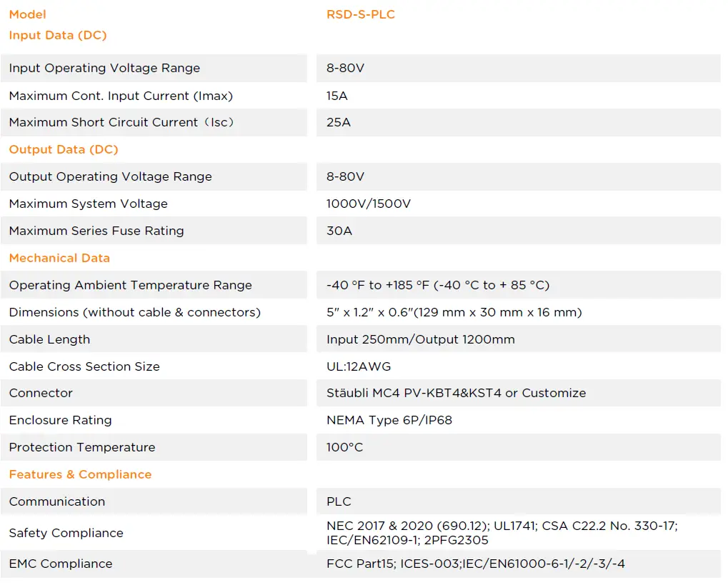Select the Mechanical Data heading
This screenshot has width=728, height=585.
tap(59, 258)
